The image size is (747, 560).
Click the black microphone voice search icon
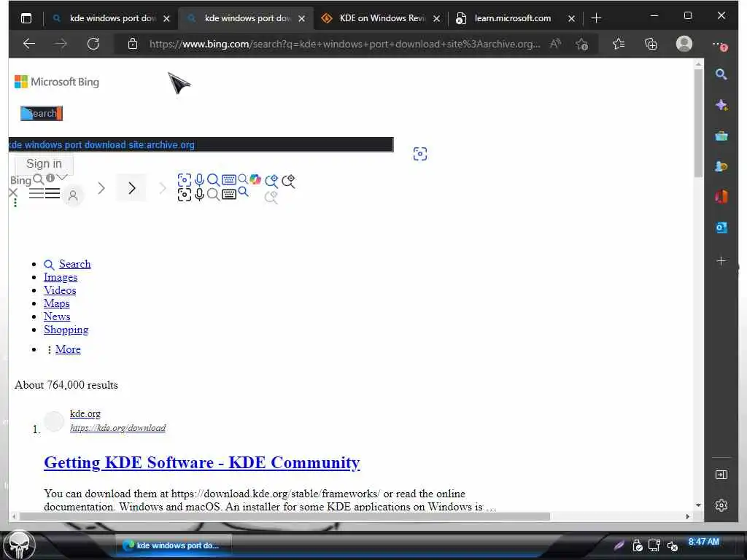coord(200,194)
